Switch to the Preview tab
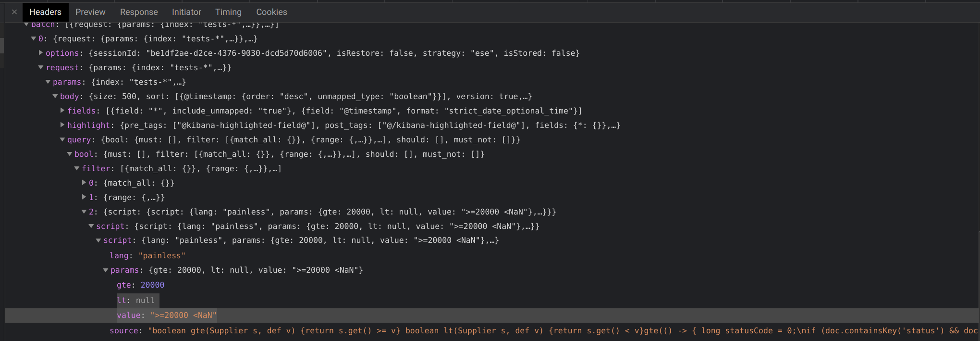980x341 pixels. [90, 12]
